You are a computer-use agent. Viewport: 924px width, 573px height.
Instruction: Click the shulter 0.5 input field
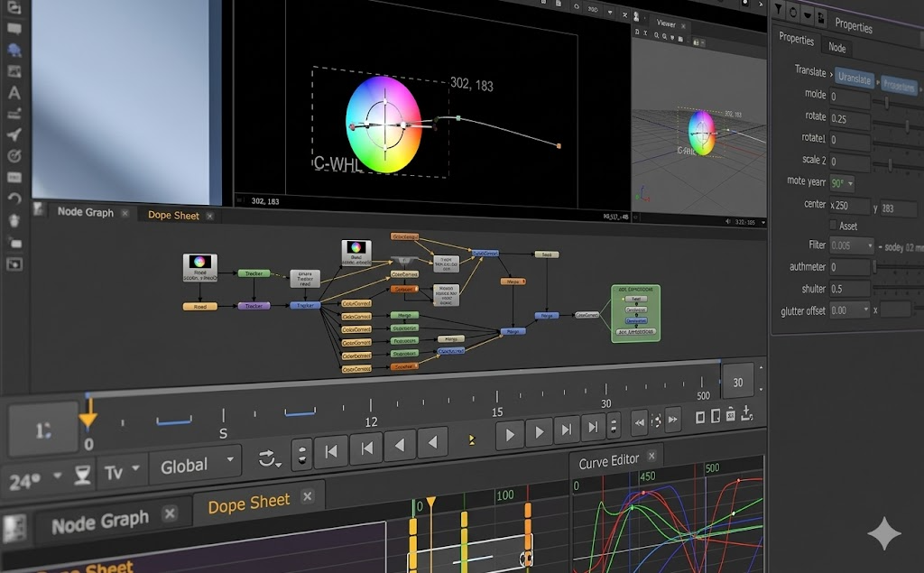[849, 289]
